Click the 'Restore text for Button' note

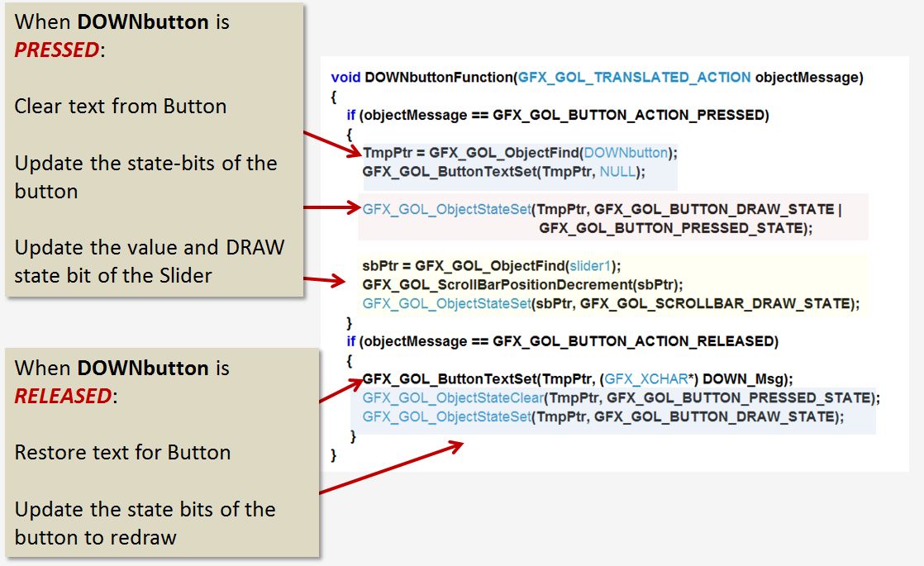pyautogui.click(x=122, y=452)
